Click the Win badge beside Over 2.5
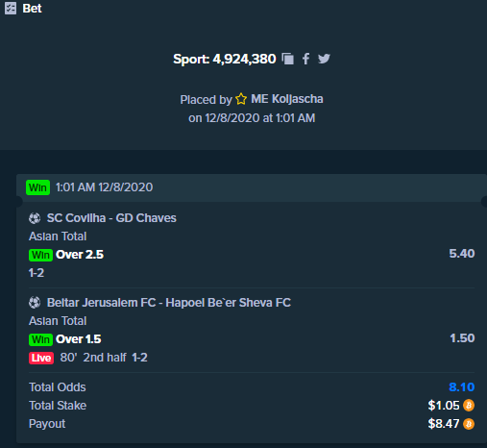 click(x=40, y=255)
